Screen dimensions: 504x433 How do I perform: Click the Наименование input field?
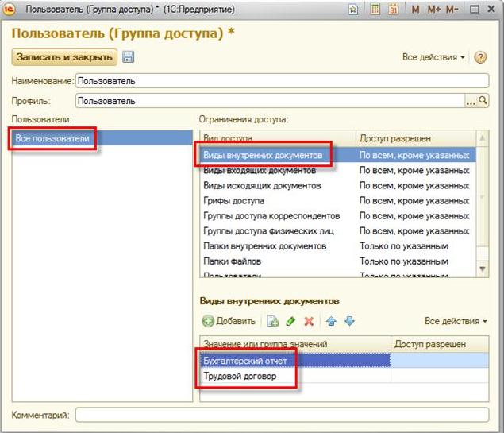tap(283, 81)
